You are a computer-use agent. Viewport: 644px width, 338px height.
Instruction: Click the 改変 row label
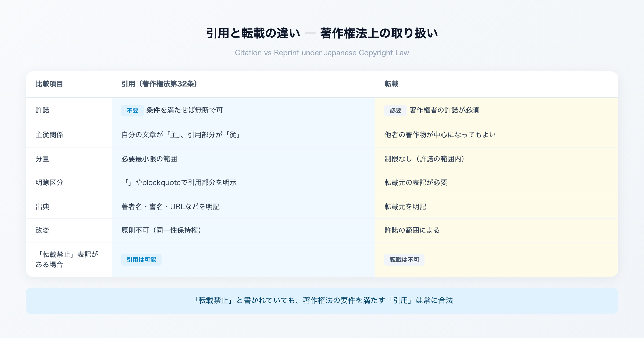point(42,230)
